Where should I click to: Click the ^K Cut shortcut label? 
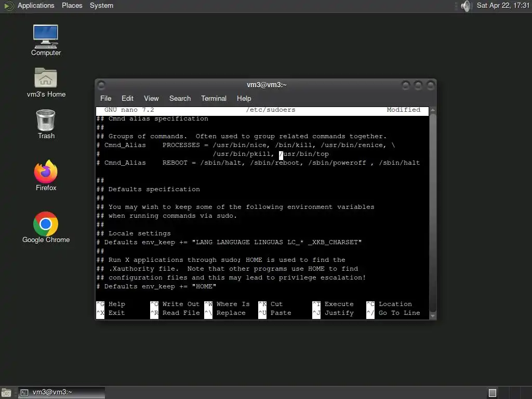coord(270,304)
